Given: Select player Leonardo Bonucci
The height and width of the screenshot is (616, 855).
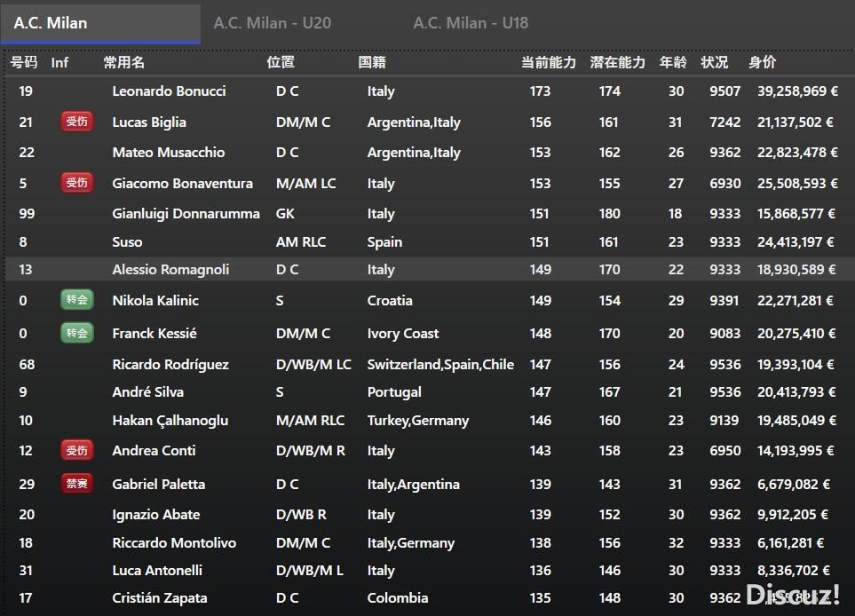Looking at the screenshot, I should point(169,91).
